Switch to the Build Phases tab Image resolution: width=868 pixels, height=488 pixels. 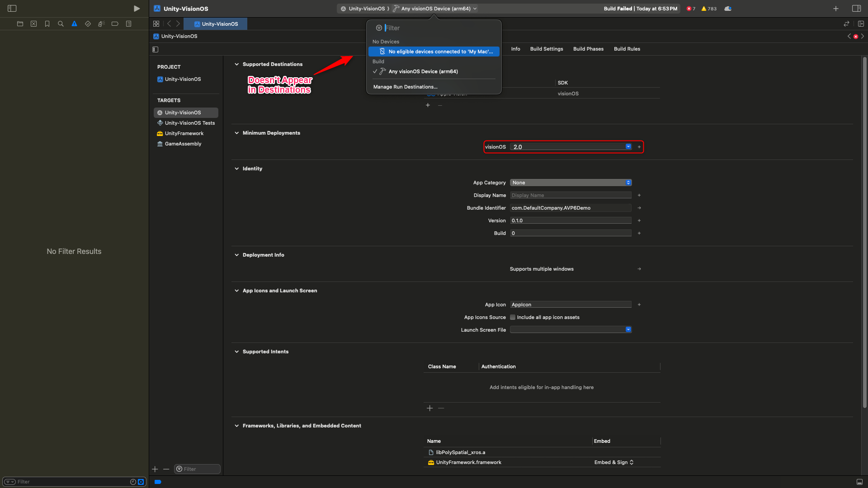click(x=588, y=49)
